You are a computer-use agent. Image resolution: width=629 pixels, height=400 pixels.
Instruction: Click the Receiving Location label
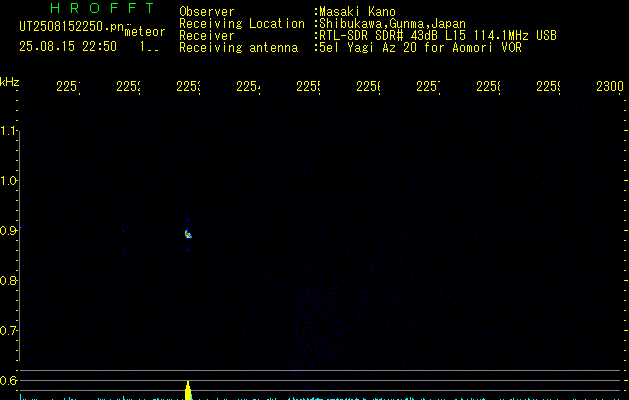coord(242,24)
